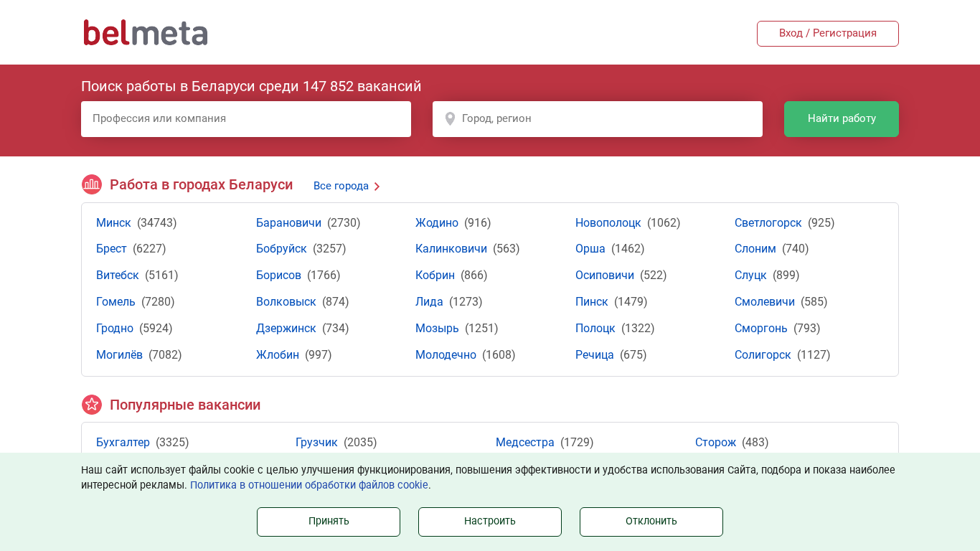The height and width of the screenshot is (551, 980).
Task: Click the Солигорск link
Action: (763, 355)
